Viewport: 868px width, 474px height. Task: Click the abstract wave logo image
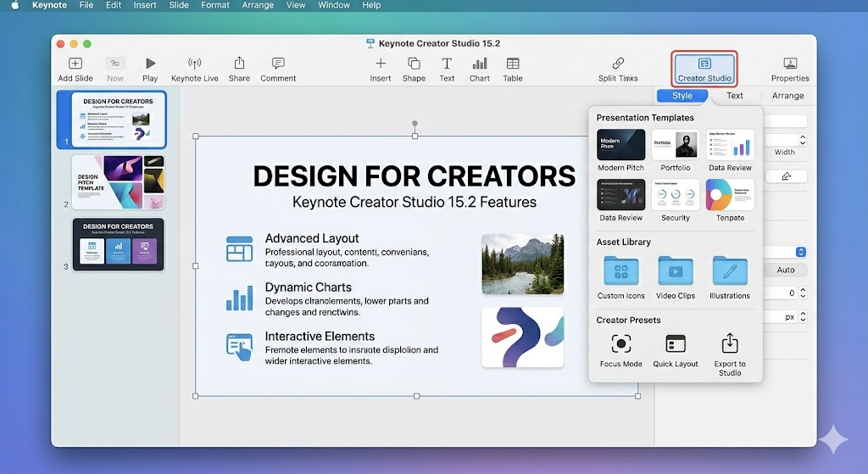tap(522, 337)
